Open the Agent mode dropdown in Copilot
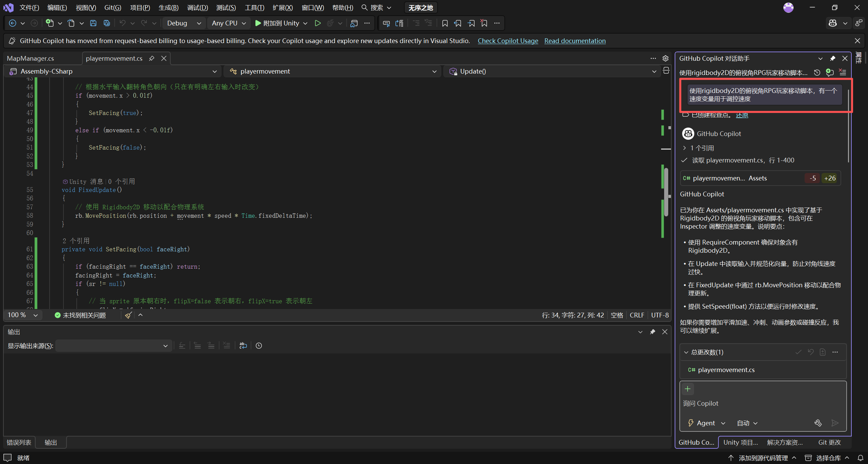Screen dimensions: 868x464 (x=707, y=423)
